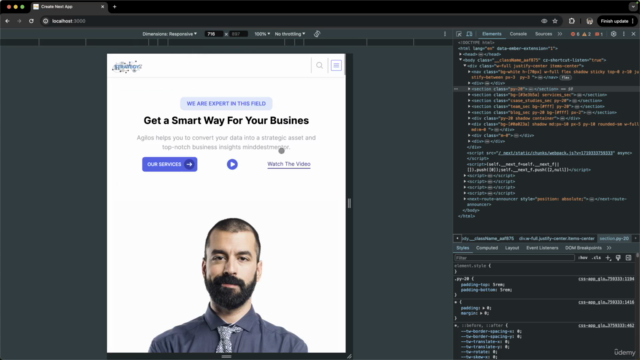
Task: Expand the selected section py-20 node
Action: 469,89
